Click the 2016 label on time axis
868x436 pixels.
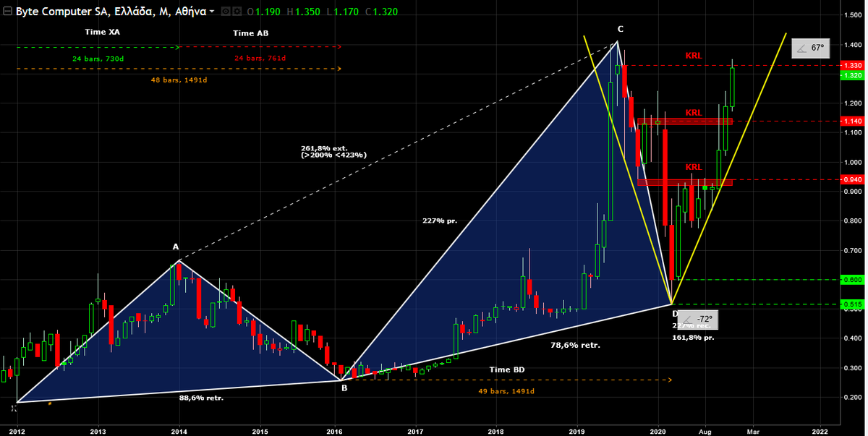pos(336,430)
